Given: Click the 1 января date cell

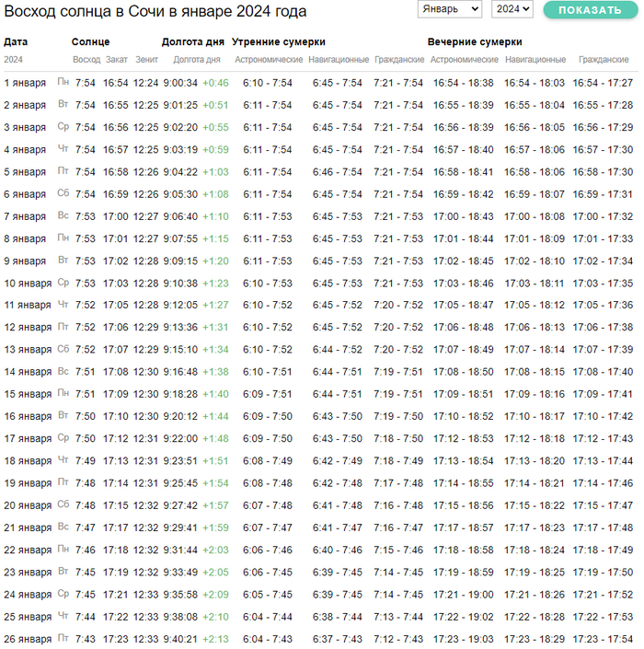Looking at the screenshot, I should click(x=25, y=83).
